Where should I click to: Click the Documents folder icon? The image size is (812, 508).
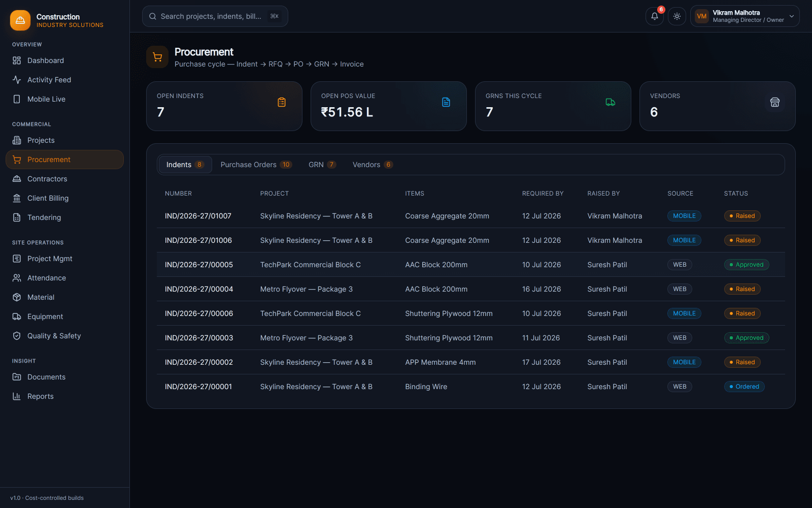click(x=17, y=377)
